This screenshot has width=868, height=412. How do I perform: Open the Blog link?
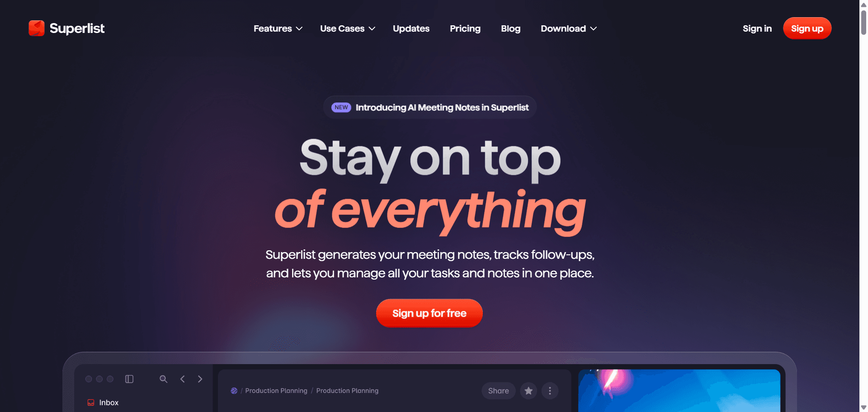pyautogui.click(x=510, y=28)
